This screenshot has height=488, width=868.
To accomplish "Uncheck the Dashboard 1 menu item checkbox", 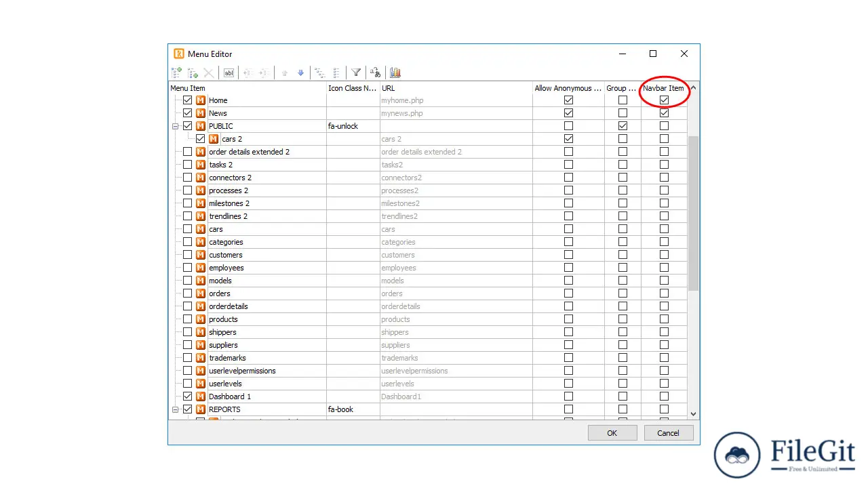I will 188,396.
